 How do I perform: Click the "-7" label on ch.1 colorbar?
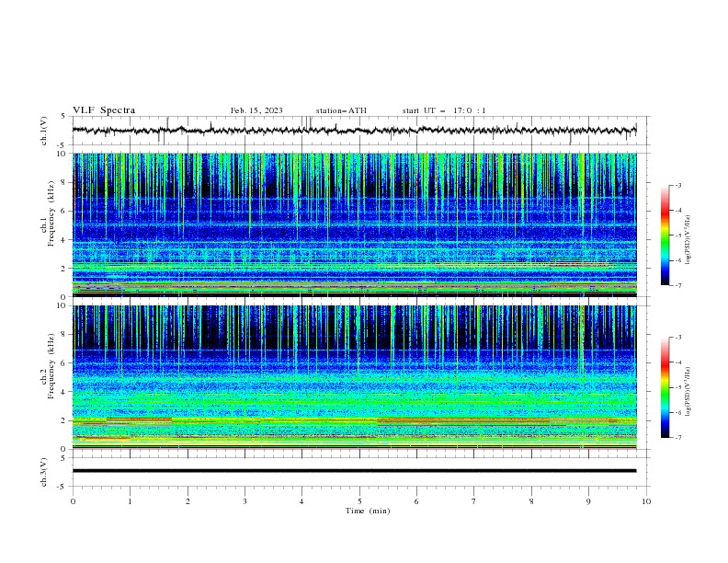pyautogui.click(x=678, y=285)
